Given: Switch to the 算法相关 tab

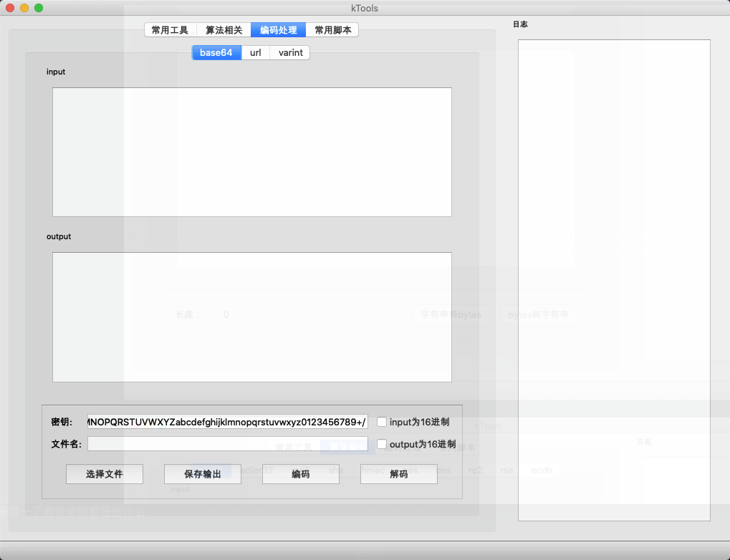Looking at the screenshot, I should [224, 30].
